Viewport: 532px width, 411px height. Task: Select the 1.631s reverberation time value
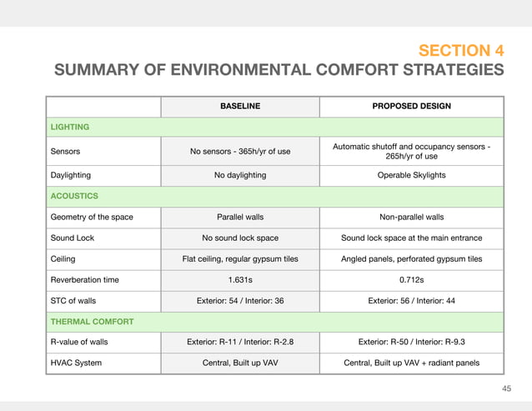point(240,280)
